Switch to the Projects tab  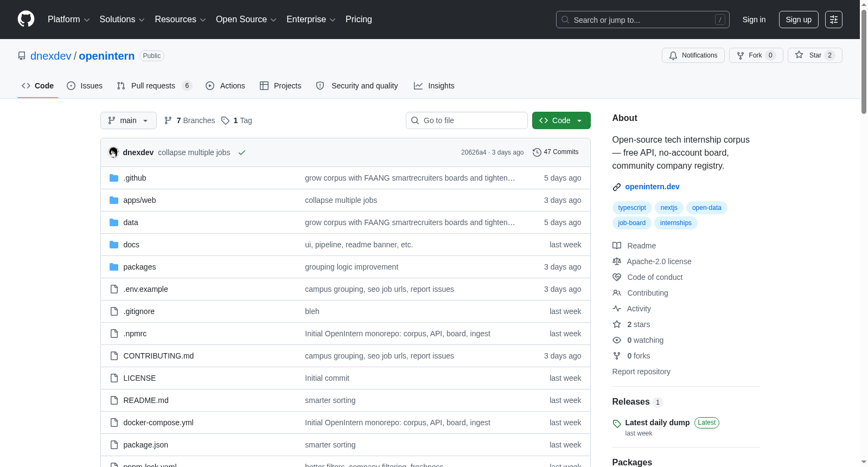pos(280,86)
